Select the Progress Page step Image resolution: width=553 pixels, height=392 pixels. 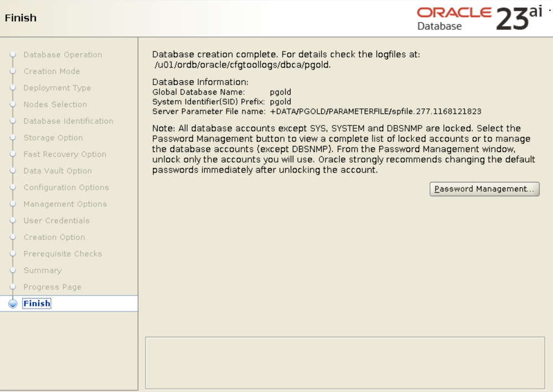53,287
